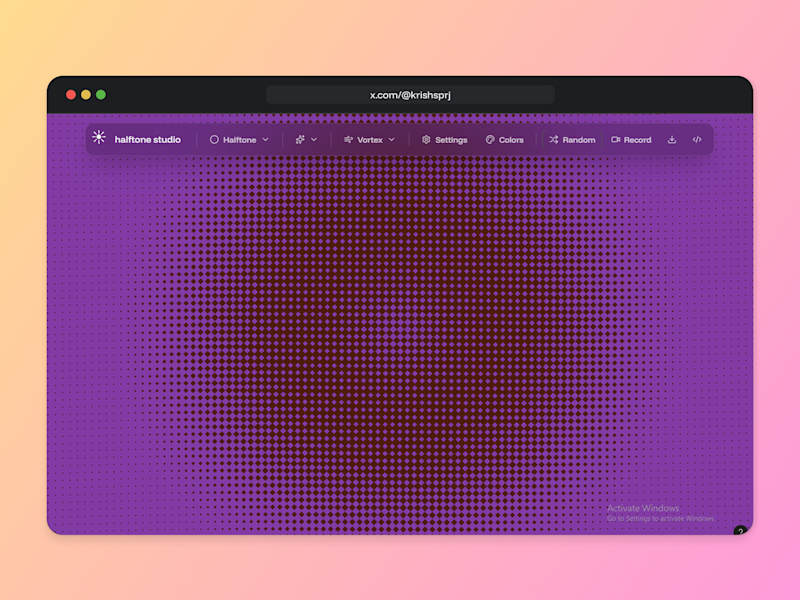This screenshot has height=600, width=800.
Task: Open the Colors panel
Action: coord(505,140)
